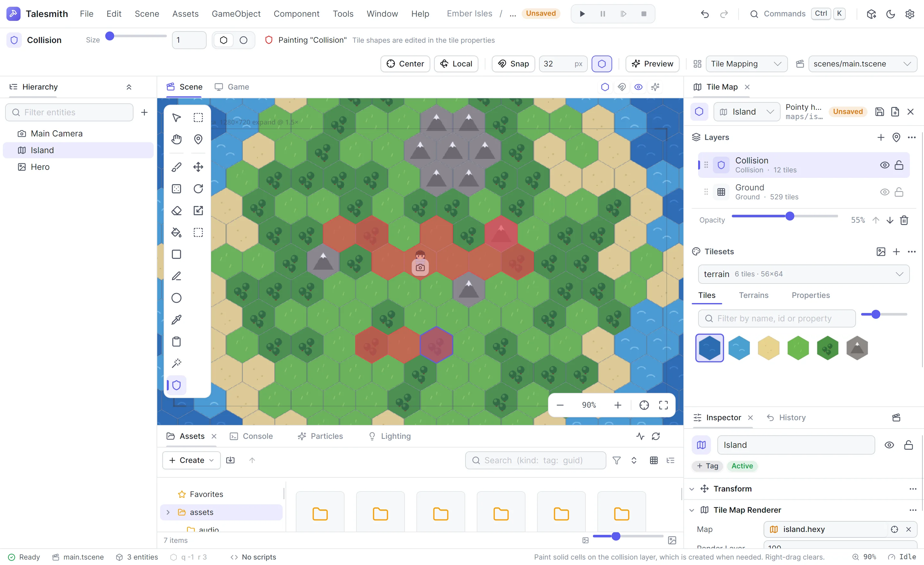Open the Island map selector dropdown
The image size is (924, 565).
pyautogui.click(x=747, y=112)
